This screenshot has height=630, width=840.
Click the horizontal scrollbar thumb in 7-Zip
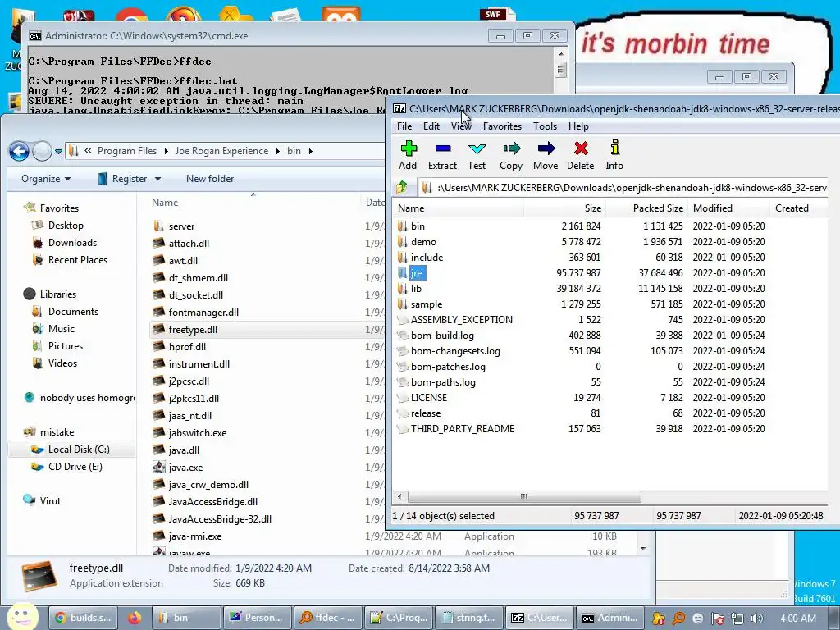coord(524,496)
